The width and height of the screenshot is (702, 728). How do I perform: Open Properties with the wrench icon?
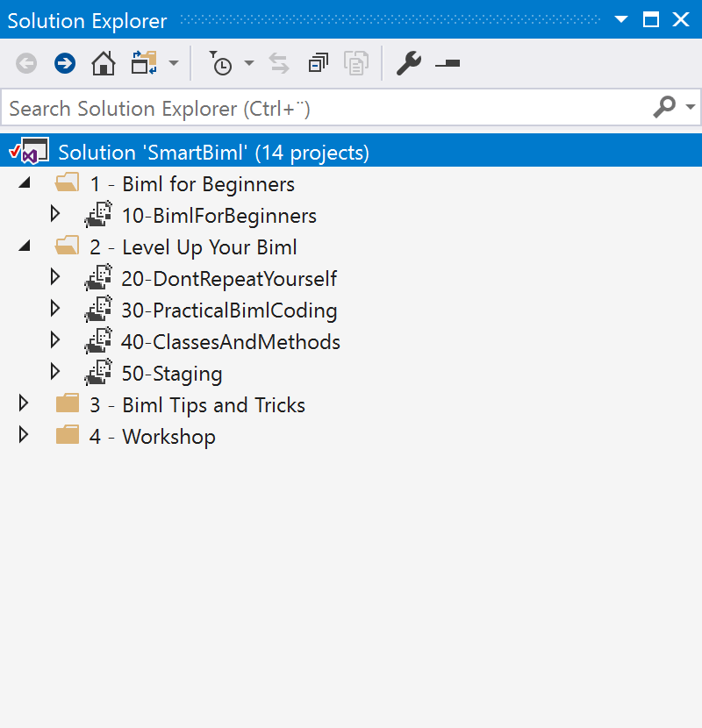(x=409, y=63)
